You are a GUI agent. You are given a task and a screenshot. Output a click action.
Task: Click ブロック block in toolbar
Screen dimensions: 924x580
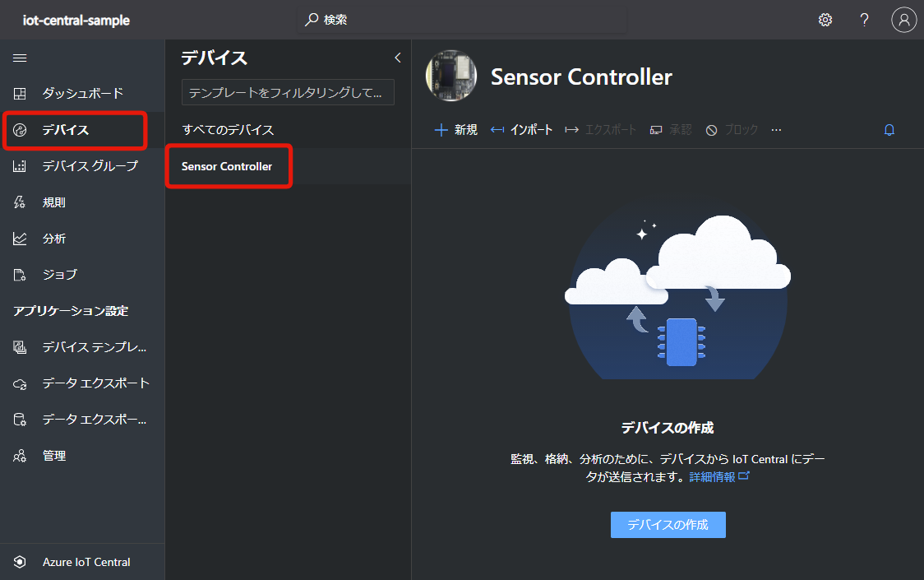[x=732, y=130]
